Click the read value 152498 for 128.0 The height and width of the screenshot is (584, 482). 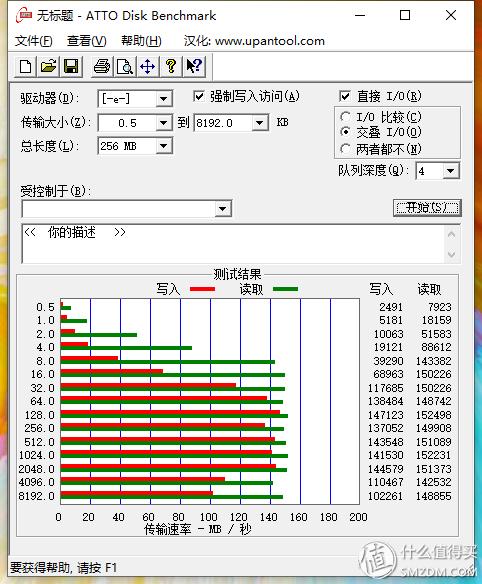click(434, 415)
